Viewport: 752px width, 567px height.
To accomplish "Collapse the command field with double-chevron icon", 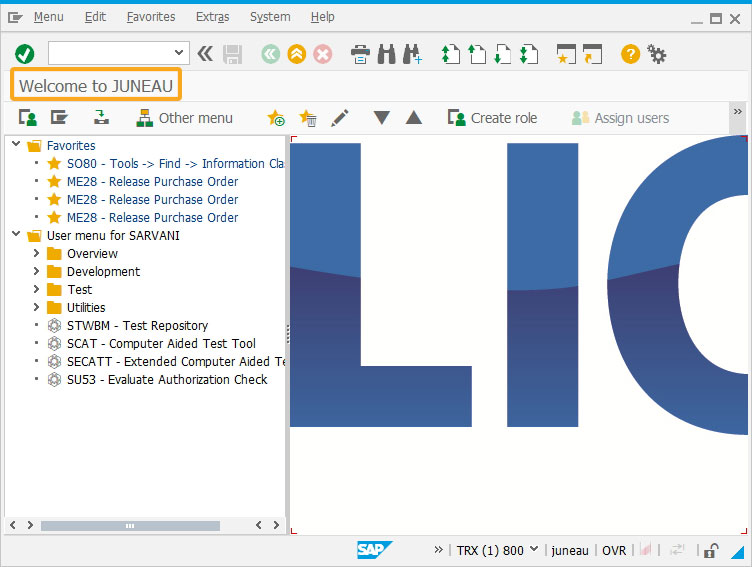I will [x=205, y=54].
